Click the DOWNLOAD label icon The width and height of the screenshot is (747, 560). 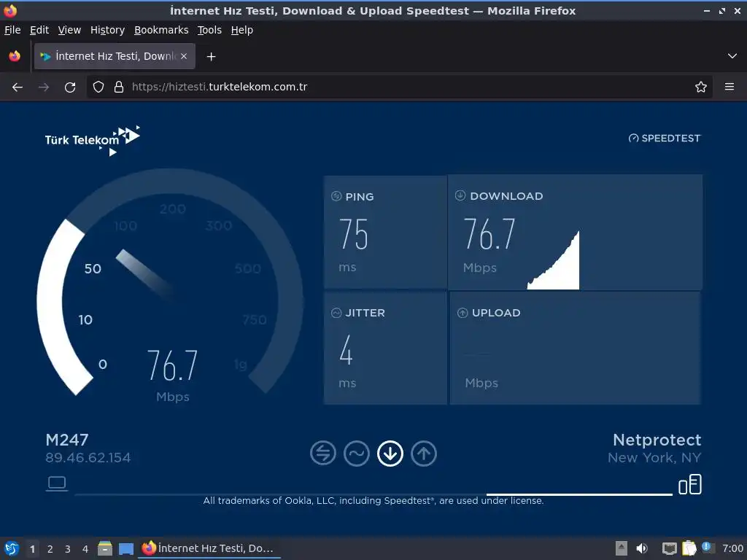[x=460, y=195]
